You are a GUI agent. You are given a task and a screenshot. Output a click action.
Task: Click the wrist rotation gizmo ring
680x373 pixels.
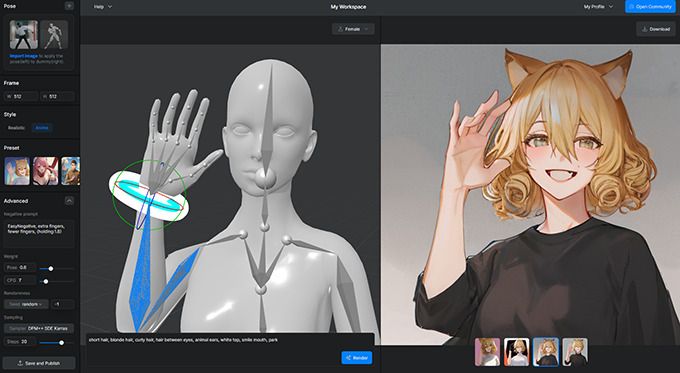(x=148, y=196)
